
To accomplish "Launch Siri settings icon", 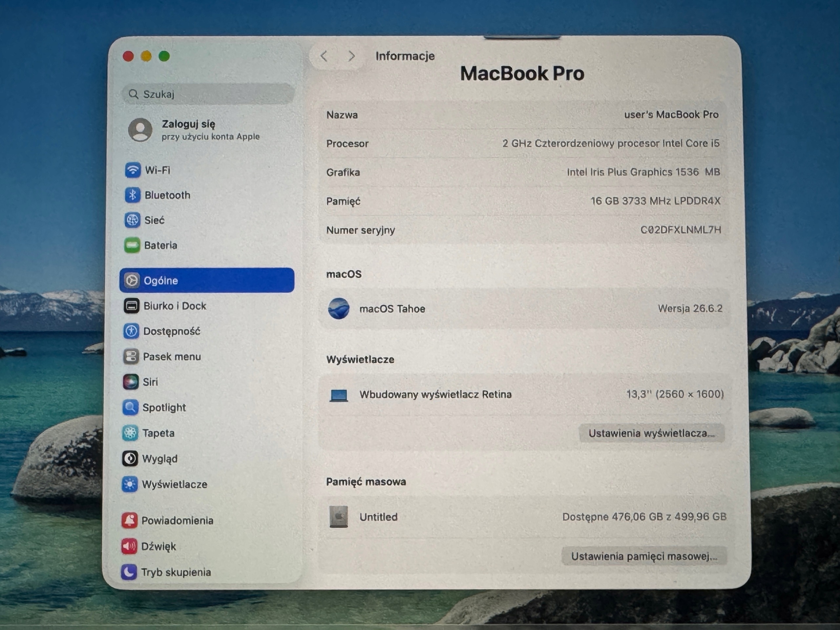I will point(131,382).
